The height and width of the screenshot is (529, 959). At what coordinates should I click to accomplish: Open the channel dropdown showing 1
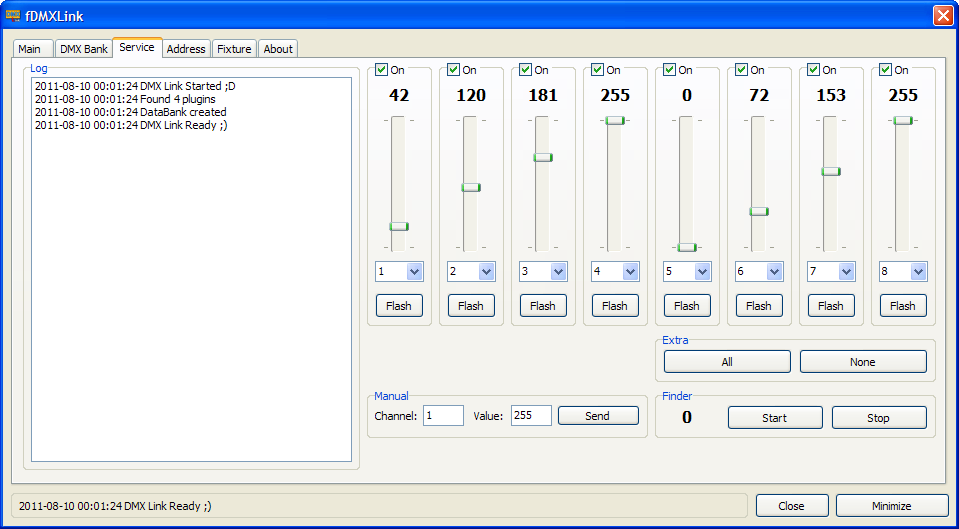tap(415, 272)
